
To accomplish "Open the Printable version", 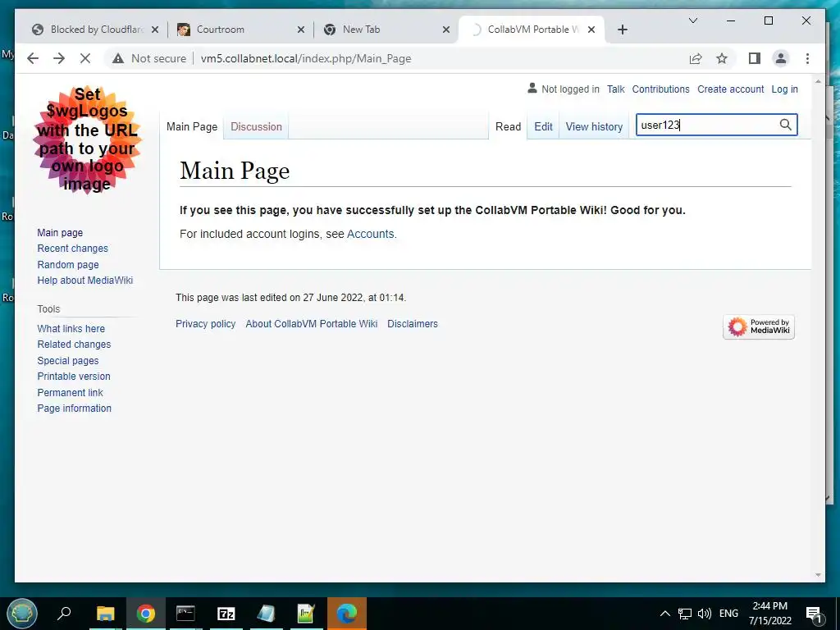I will (x=73, y=377).
